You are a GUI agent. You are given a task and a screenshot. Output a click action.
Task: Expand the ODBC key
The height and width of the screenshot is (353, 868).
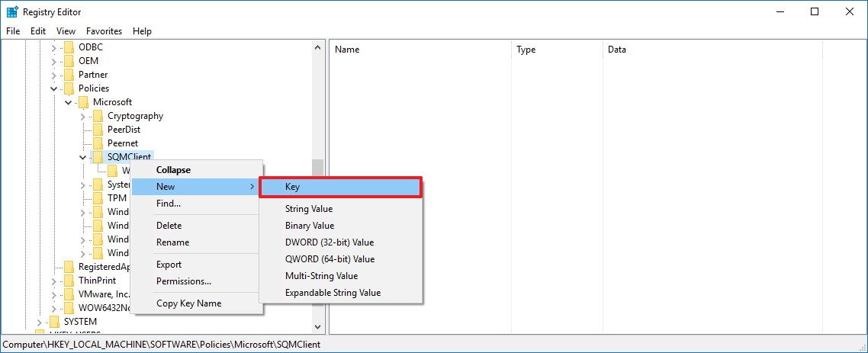(x=53, y=47)
